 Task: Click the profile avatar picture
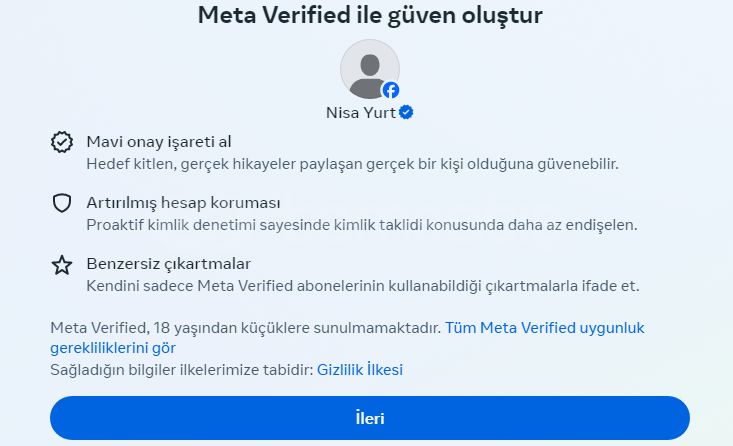(370, 69)
